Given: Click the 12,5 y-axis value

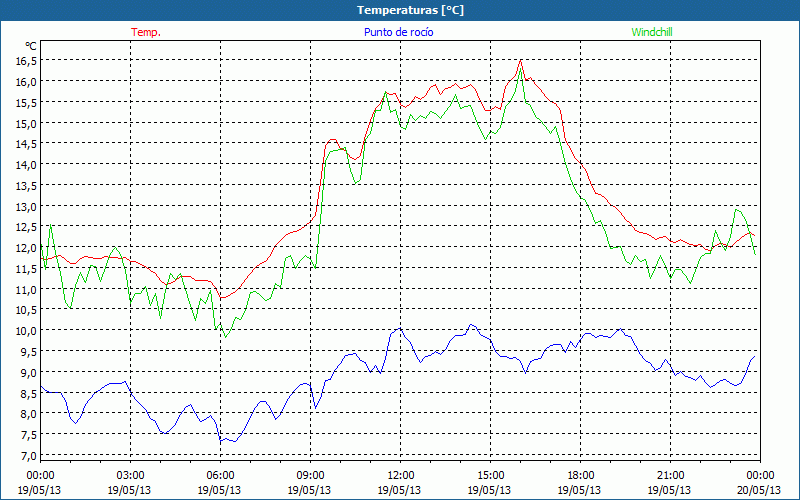Looking at the screenshot, I should [x=26, y=227].
